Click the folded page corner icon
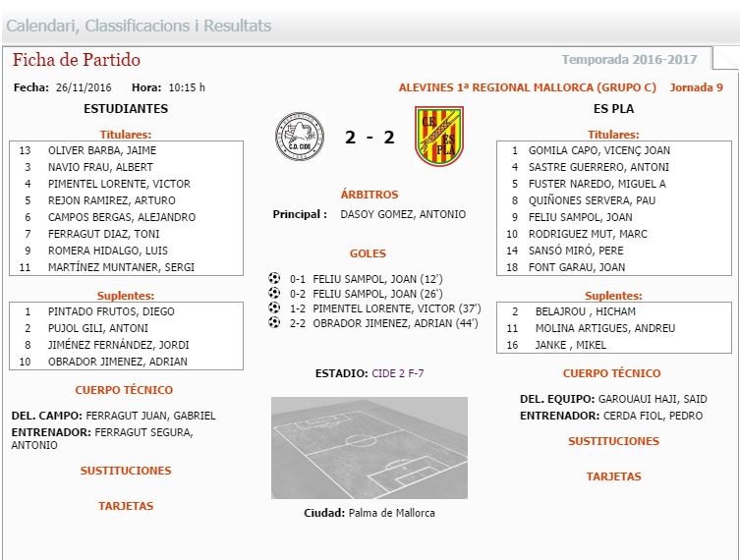 point(725,59)
